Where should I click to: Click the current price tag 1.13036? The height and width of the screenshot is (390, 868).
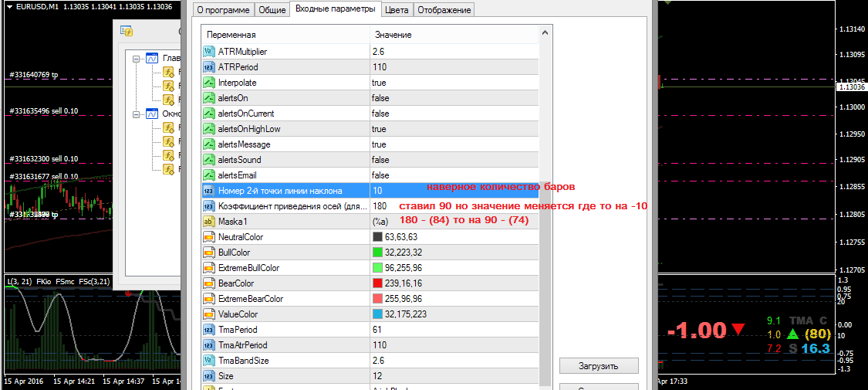[852, 87]
